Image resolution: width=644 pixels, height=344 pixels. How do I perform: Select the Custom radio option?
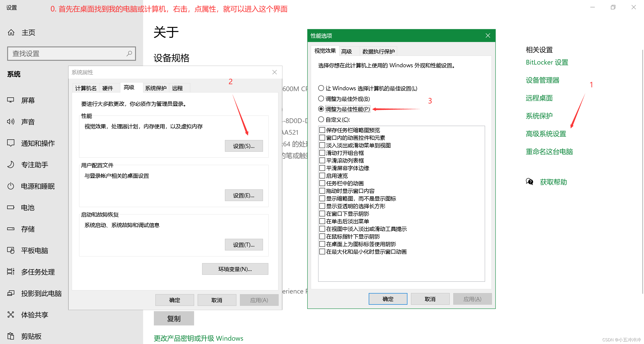pyautogui.click(x=321, y=120)
